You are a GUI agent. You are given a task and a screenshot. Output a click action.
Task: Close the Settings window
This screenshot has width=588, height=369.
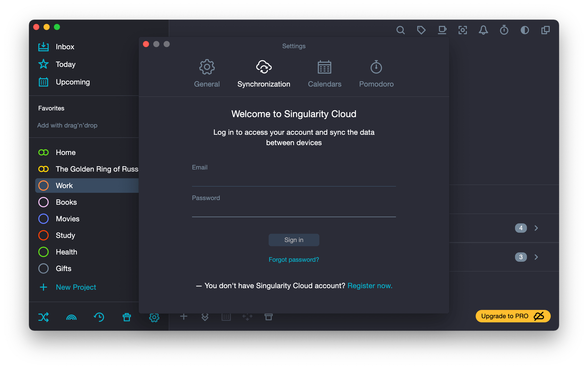pos(146,44)
